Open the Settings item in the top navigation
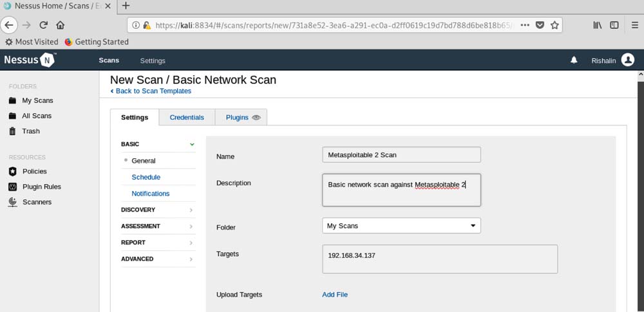 click(x=153, y=60)
